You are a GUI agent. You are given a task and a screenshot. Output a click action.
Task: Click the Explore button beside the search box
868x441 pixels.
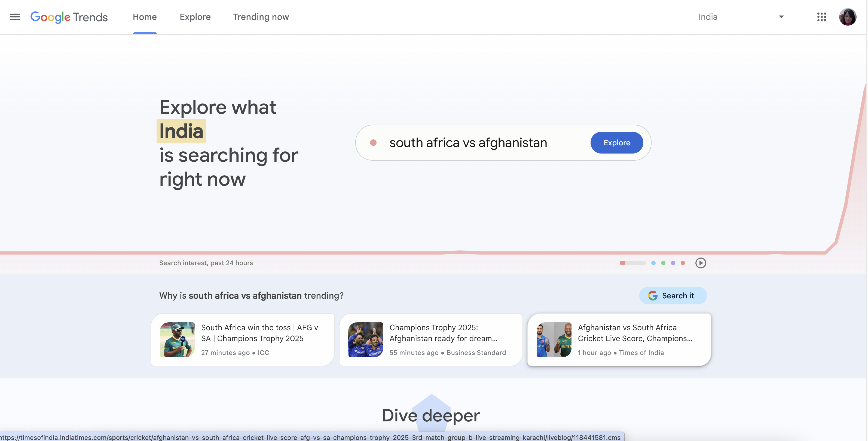(x=616, y=142)
